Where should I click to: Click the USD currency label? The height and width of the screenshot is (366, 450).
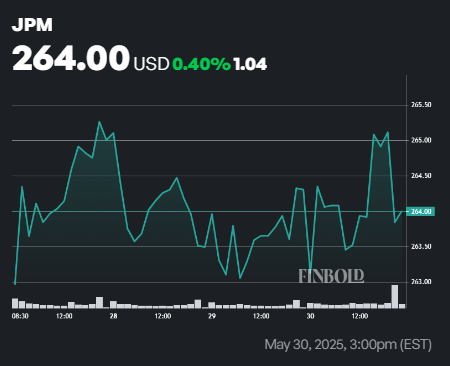(x=151, y=64)
